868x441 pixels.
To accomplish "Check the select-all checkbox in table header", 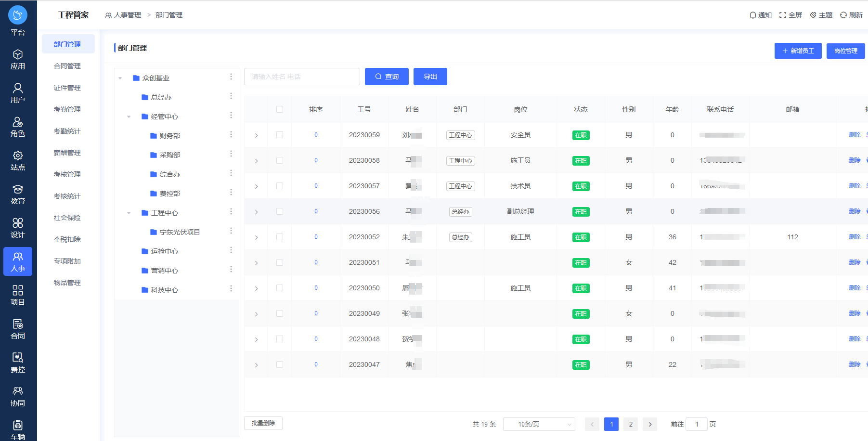I will [x=280, y=109].
